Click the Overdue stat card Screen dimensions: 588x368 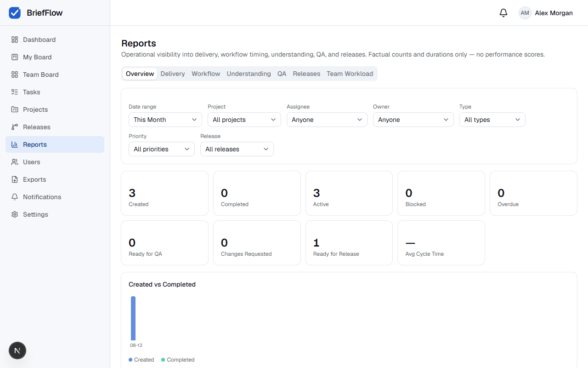tap(533, 193)
